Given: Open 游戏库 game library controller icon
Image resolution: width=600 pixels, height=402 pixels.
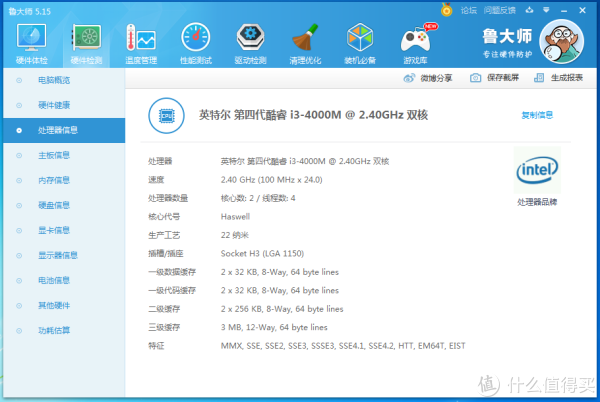Looking at the screenshot, I should click(x=415, y=44).
